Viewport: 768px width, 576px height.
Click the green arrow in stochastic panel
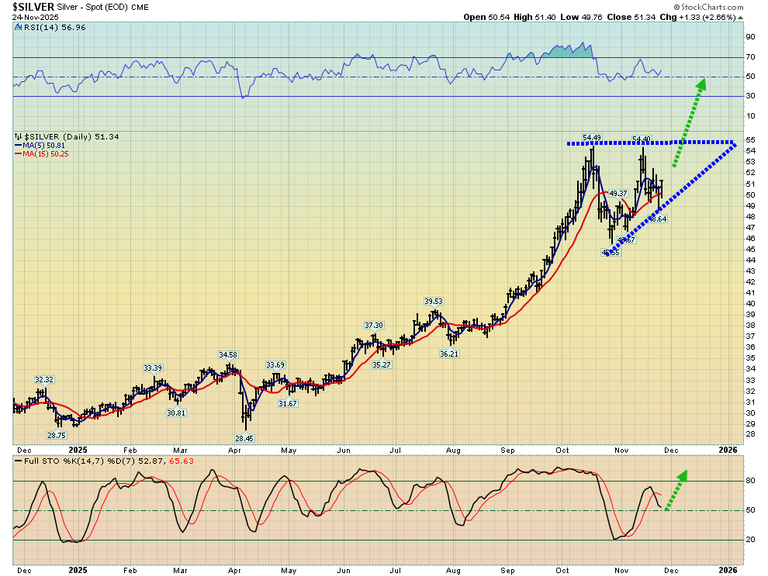[677, 490]
